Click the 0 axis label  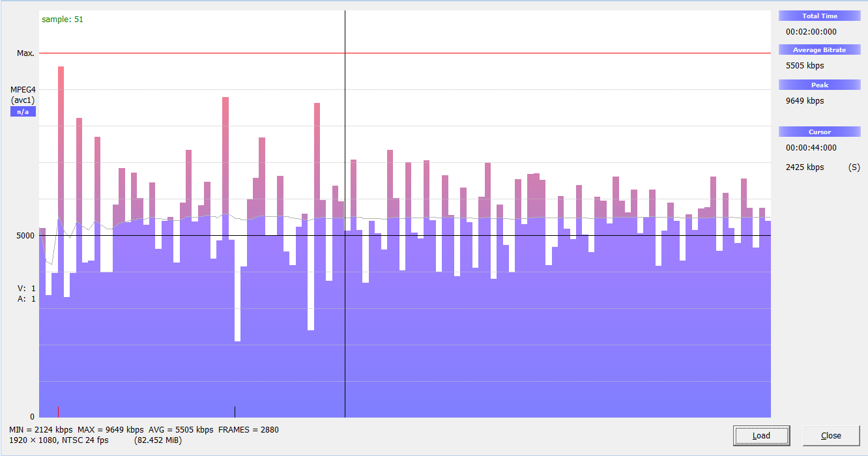click(33, 416)
